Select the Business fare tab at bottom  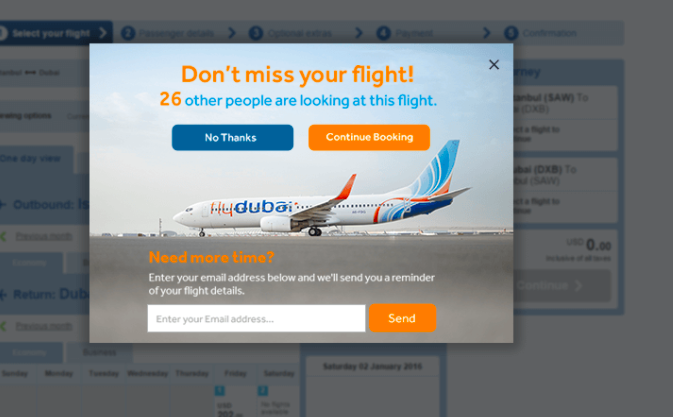(x=100, y=352)
